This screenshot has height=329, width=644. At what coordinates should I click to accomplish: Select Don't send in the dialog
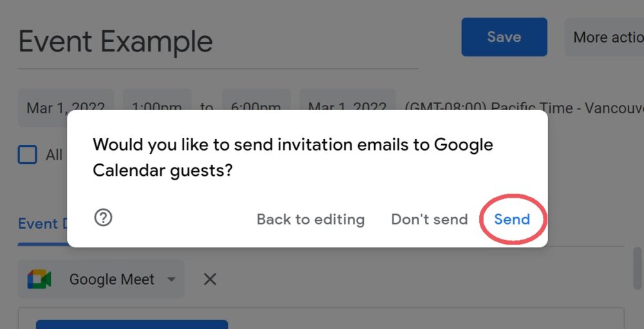click(x=430, y=219)
